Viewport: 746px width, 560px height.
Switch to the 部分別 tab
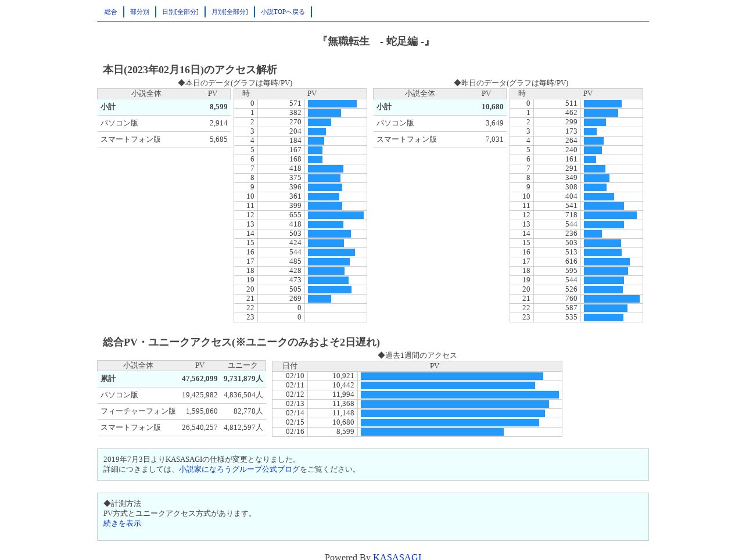click(139, 12)
